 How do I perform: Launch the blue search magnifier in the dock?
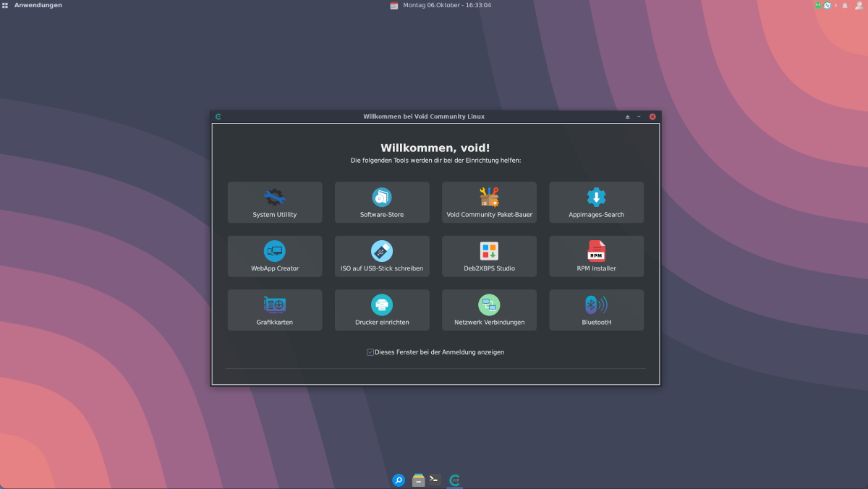pos(399,480)
